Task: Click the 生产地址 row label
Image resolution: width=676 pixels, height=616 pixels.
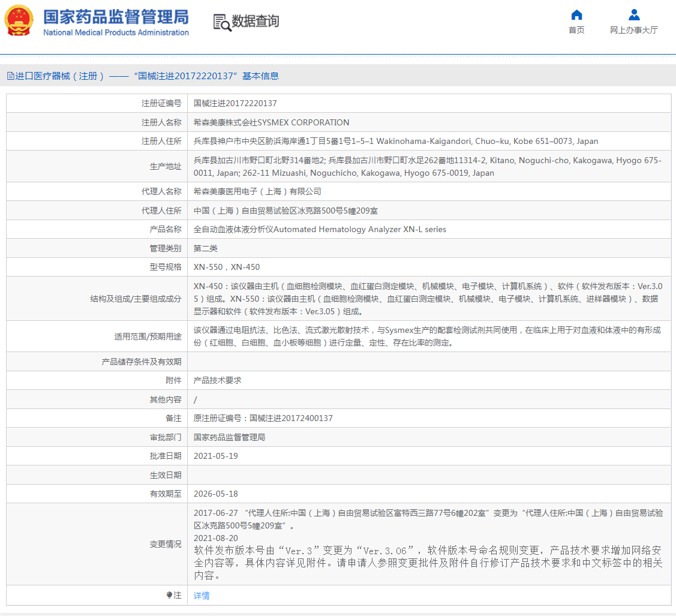Action: [x=166, y=166]
